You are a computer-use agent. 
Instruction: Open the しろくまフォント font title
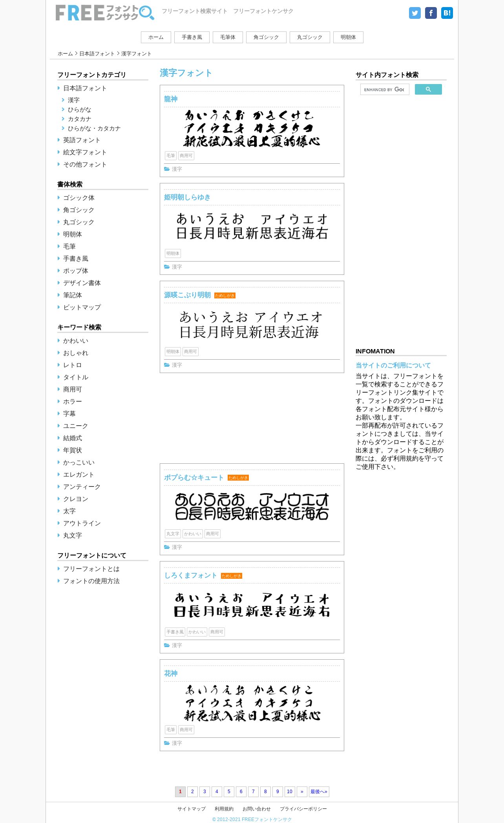coord(191,575)
